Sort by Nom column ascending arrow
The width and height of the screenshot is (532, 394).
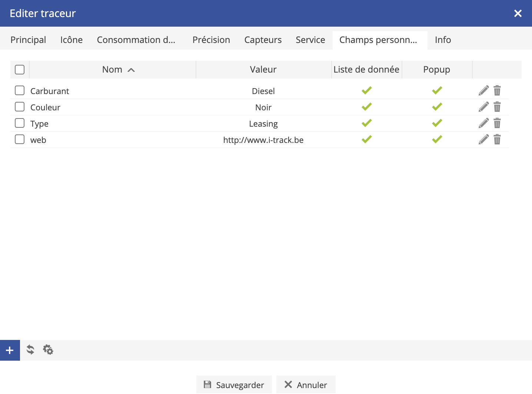(131, 70)
